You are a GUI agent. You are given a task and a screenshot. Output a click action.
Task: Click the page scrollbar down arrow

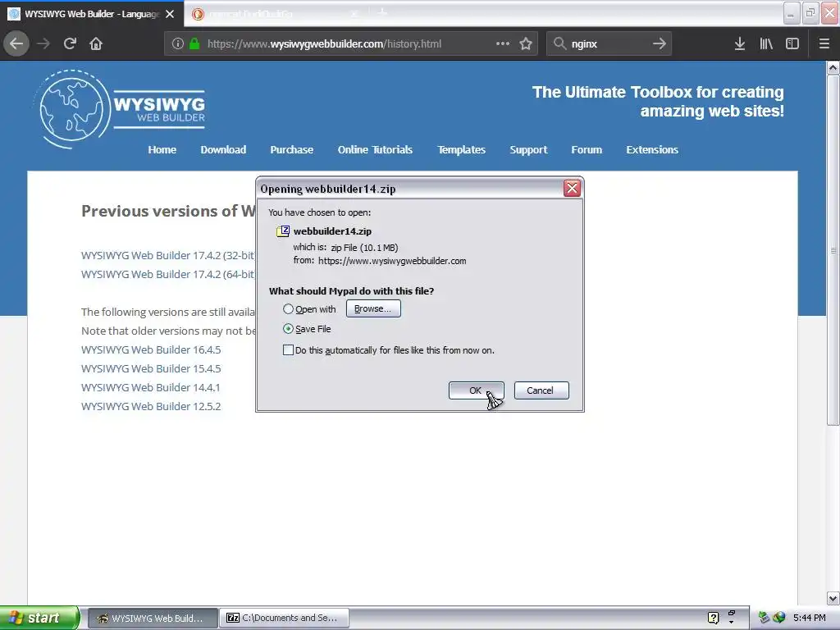tap(833, 598)
